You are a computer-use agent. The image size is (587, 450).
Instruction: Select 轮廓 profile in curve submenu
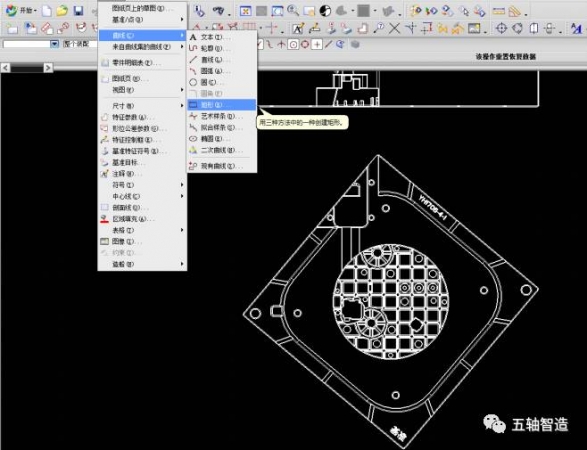(222, 48)
